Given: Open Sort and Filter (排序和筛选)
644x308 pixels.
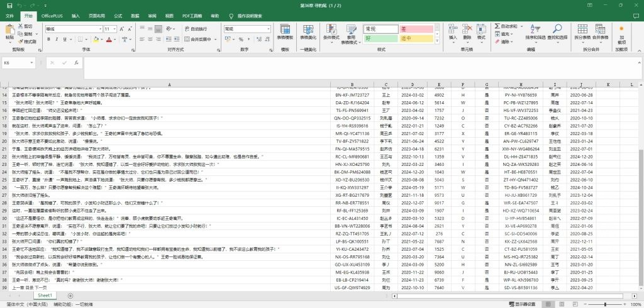Looking at the screenshot, I should [x=534, y=32].
